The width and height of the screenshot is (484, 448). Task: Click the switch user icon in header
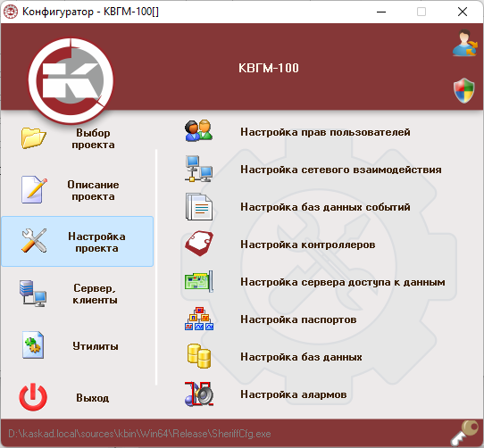pos(464,43)
